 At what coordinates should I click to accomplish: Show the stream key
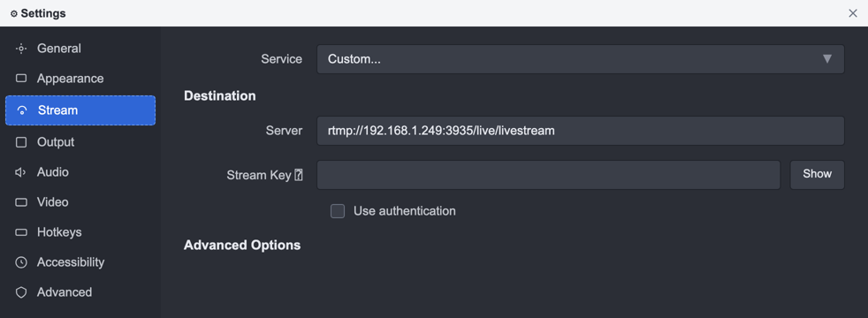817,175
